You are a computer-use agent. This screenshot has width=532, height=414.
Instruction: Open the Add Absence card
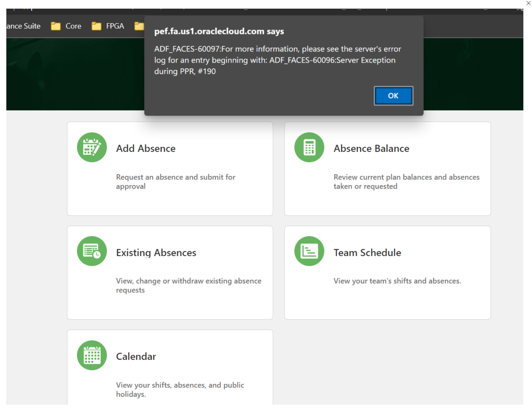click(170, 169)
